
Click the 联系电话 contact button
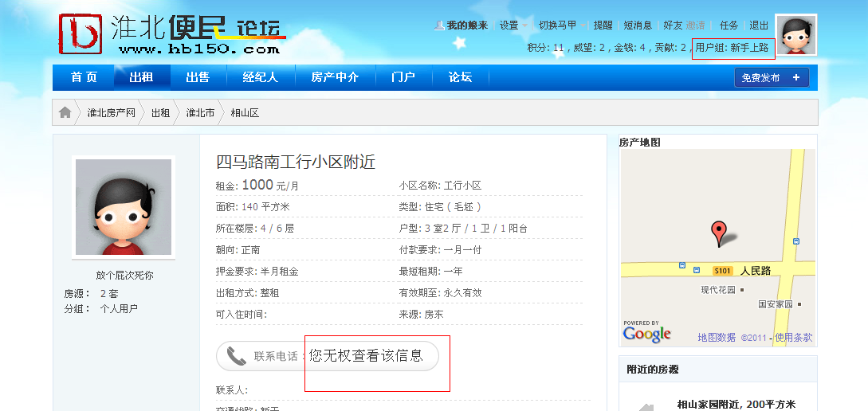tap(327, 356)
